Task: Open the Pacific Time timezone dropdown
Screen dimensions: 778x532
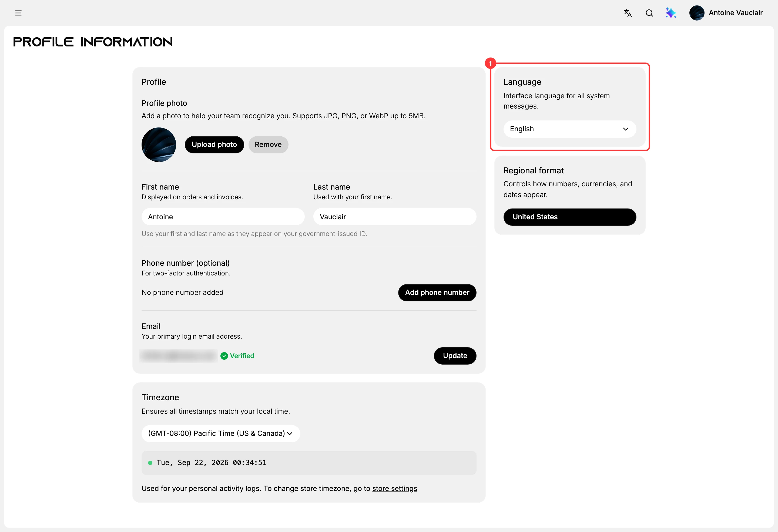Action: [221, 434]
